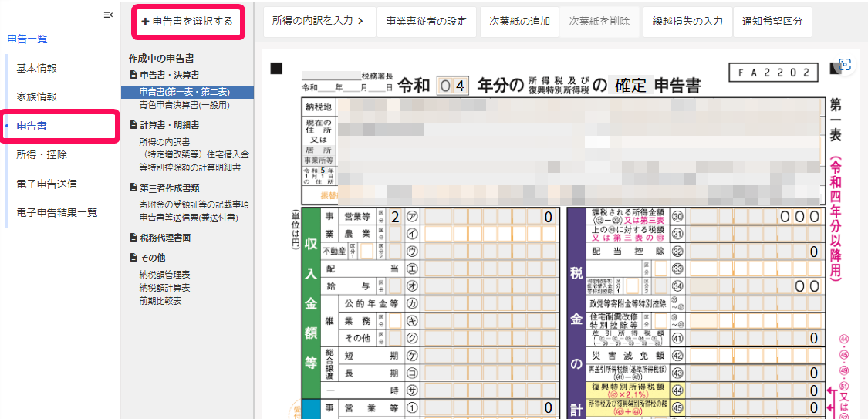The image size is (868, 419).
Task: Go to 電子申告送信 in the sidebar
Action: 46,184
